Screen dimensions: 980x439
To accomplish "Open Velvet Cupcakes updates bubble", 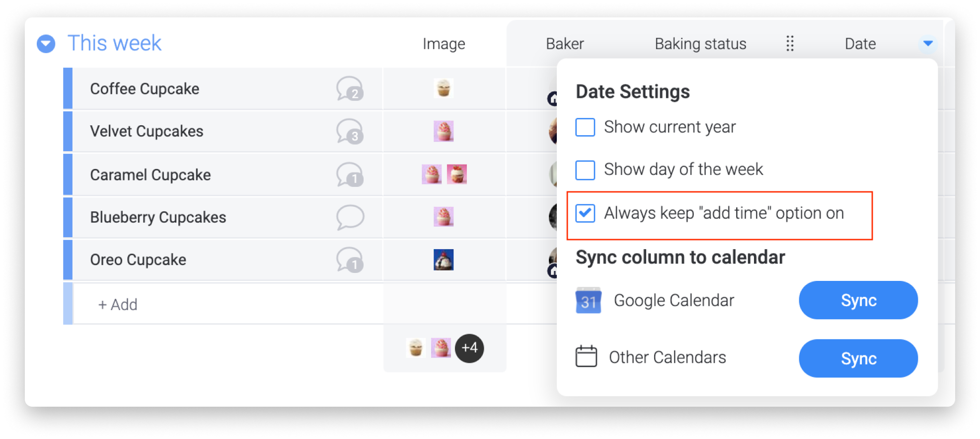I will (x=350, y=131).
